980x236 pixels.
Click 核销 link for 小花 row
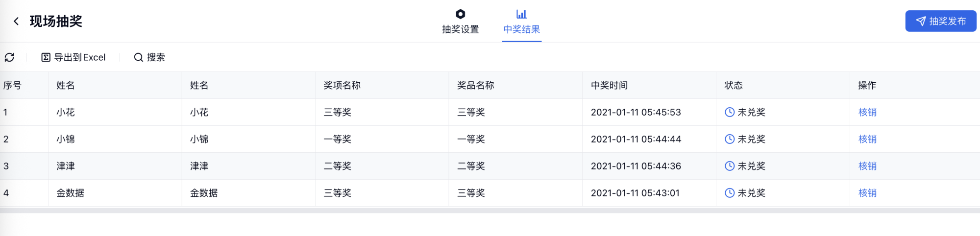tap(867, 112)
